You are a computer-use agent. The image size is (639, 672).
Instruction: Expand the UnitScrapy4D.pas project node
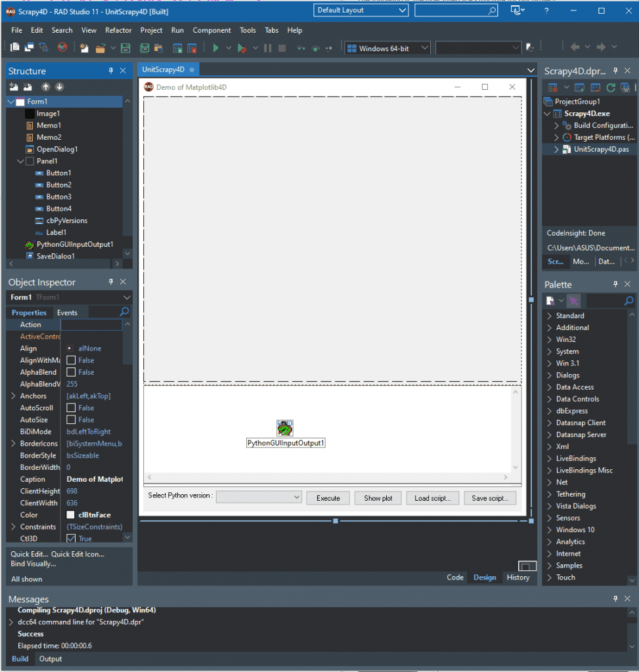click(557, 149)
